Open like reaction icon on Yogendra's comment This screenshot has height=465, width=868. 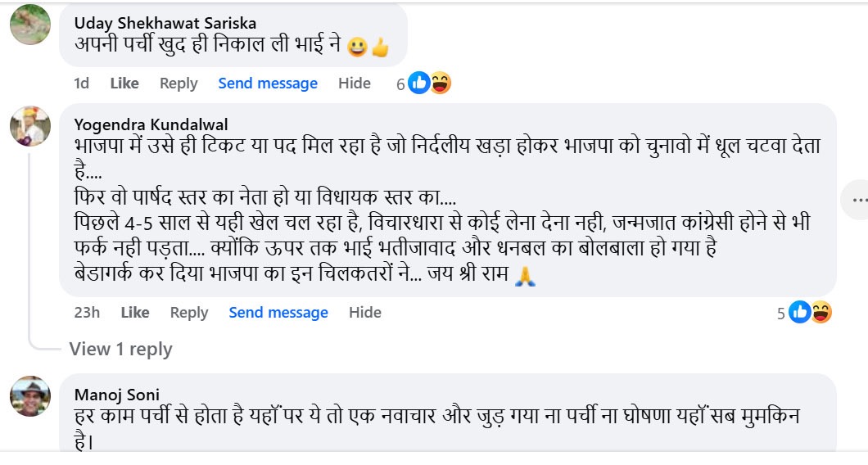[x=799, y=312]
